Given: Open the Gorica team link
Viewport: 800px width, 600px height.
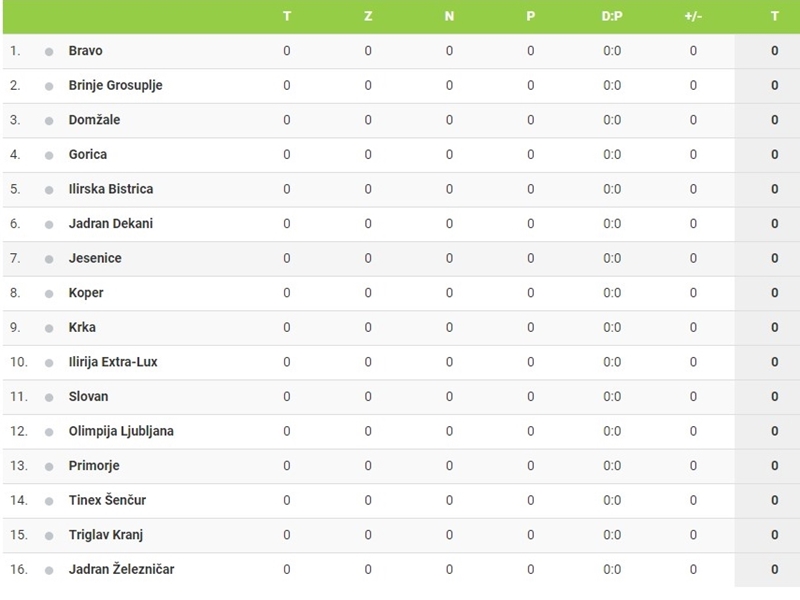Looking at the screenshot, I should click(88, 154).
